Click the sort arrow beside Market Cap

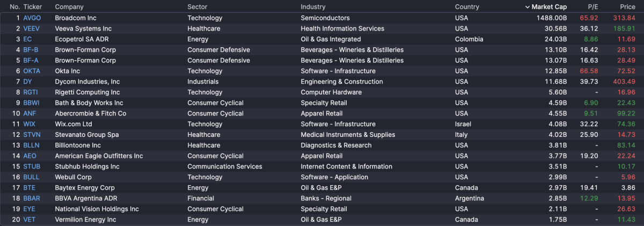click(527, 7)
